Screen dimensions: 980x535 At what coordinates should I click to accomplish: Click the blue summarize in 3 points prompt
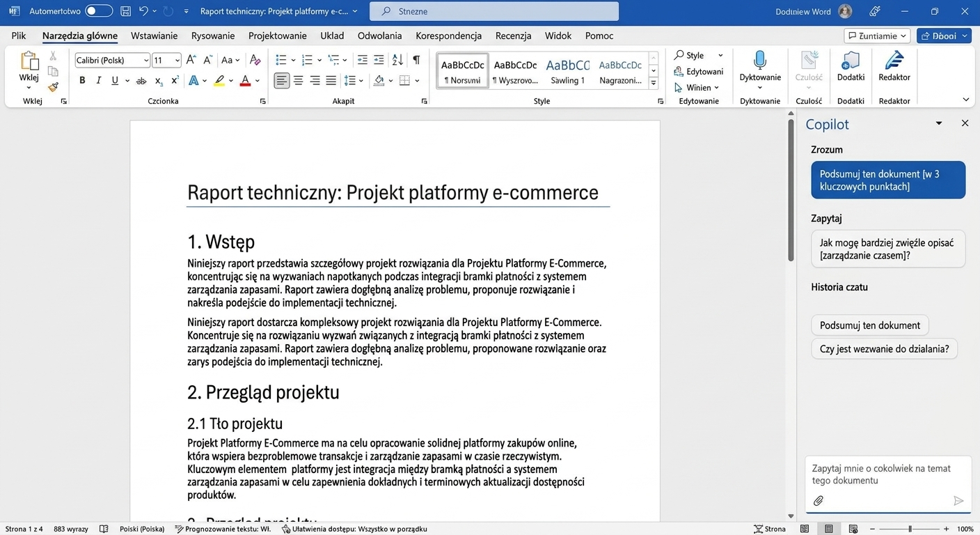(x=888, y=180)
